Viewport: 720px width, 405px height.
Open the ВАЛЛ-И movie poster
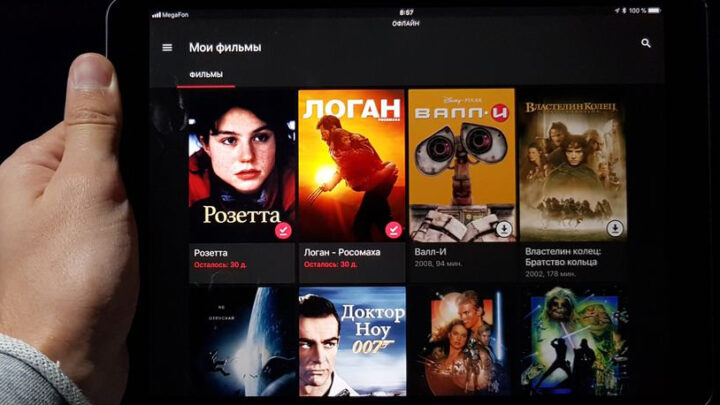click(x=462, y=165)
